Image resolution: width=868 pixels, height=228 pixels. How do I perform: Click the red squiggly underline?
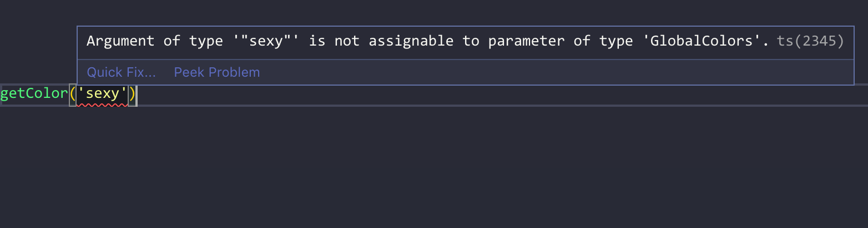(103, 105)
